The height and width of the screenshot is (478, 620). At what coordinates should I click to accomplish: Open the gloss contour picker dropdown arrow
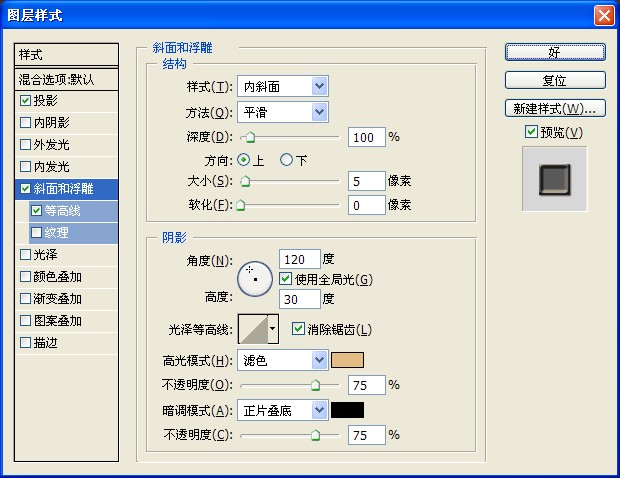click(x=273, y=330)
